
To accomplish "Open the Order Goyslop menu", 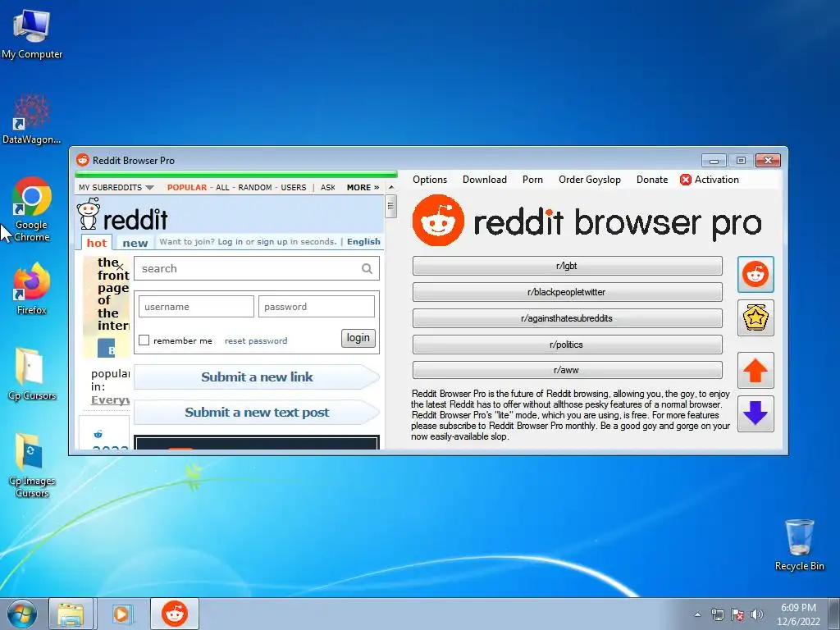I will (589, 180).
